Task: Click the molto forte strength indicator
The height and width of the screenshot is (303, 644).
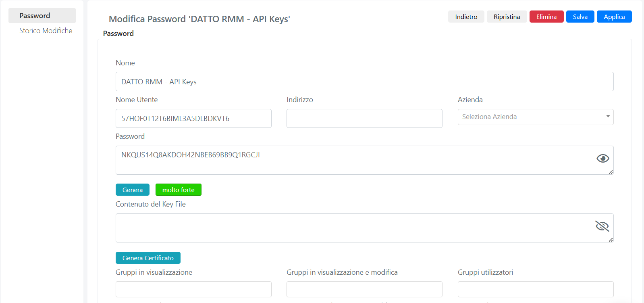Action: tap(179, 190)
